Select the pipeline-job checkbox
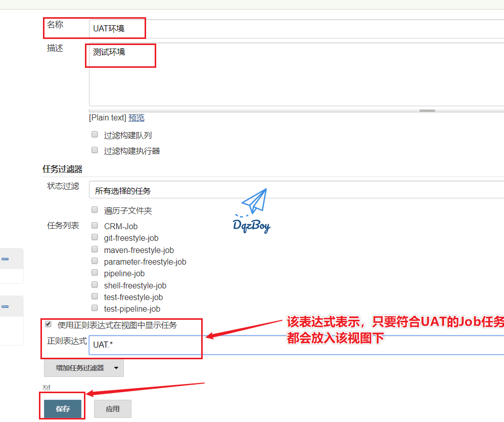The width and height of the screenshot is (504, 422). pos(95,273)
